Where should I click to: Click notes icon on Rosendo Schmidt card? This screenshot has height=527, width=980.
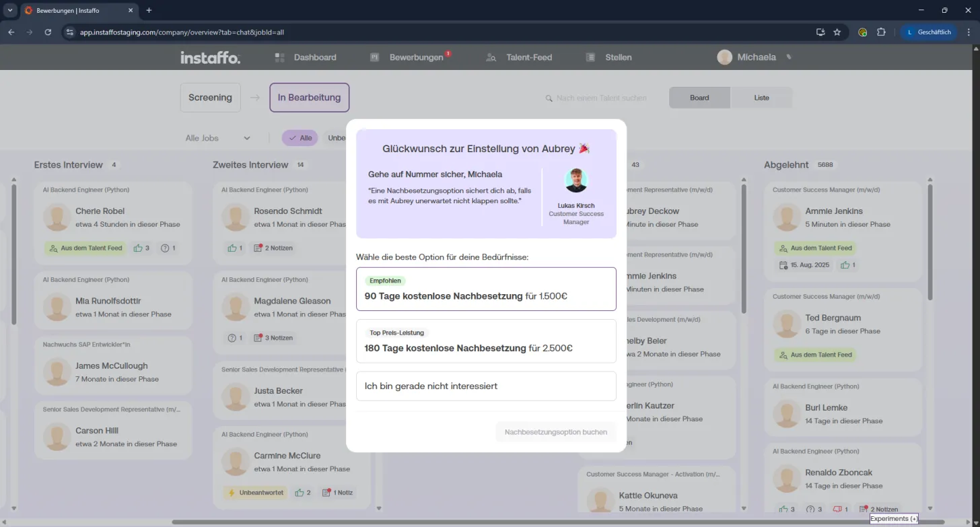pyautogui.click(x=258, y=248)
